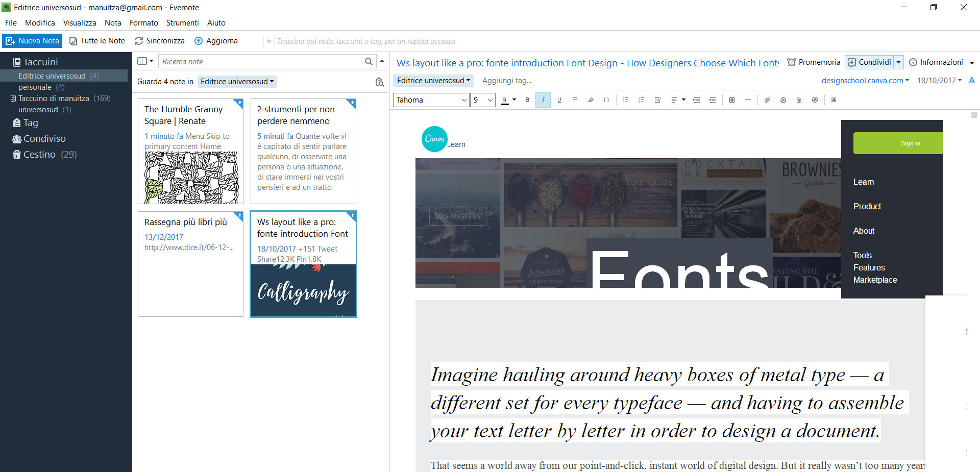Open the Strumenti menu
Image resolution: width=980 pixels, height=472 pixels.
182,23
